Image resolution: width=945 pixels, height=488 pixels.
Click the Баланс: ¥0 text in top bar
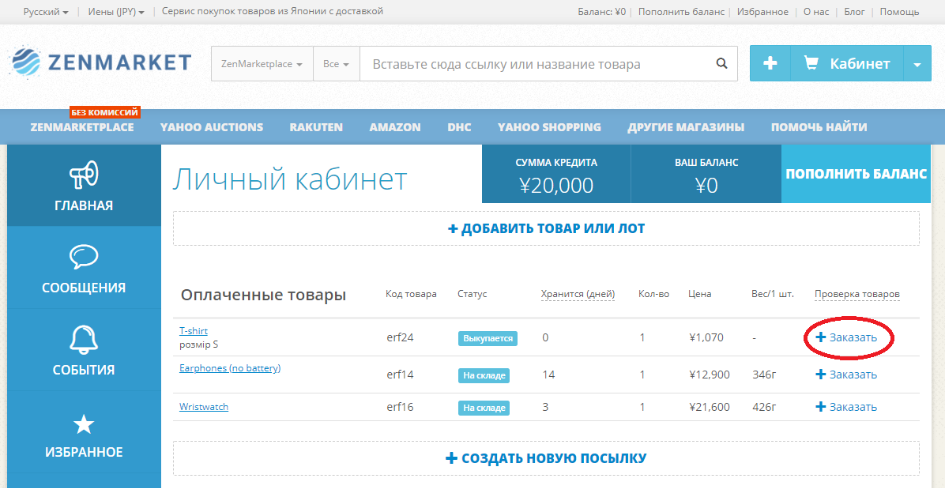coord(601,11)
